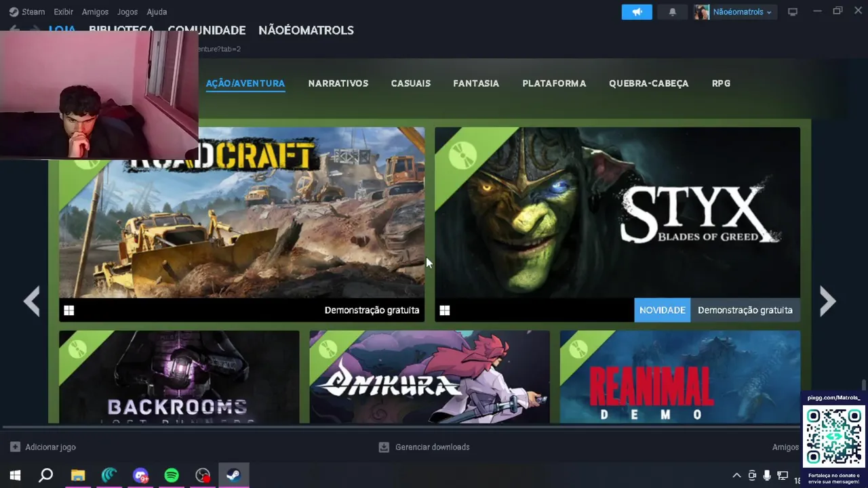The height and width of the screenshot is (488, 868).
Task: Click the Windows platform icon under Styx
Action: pyautogui.click(x=444, y=310)
